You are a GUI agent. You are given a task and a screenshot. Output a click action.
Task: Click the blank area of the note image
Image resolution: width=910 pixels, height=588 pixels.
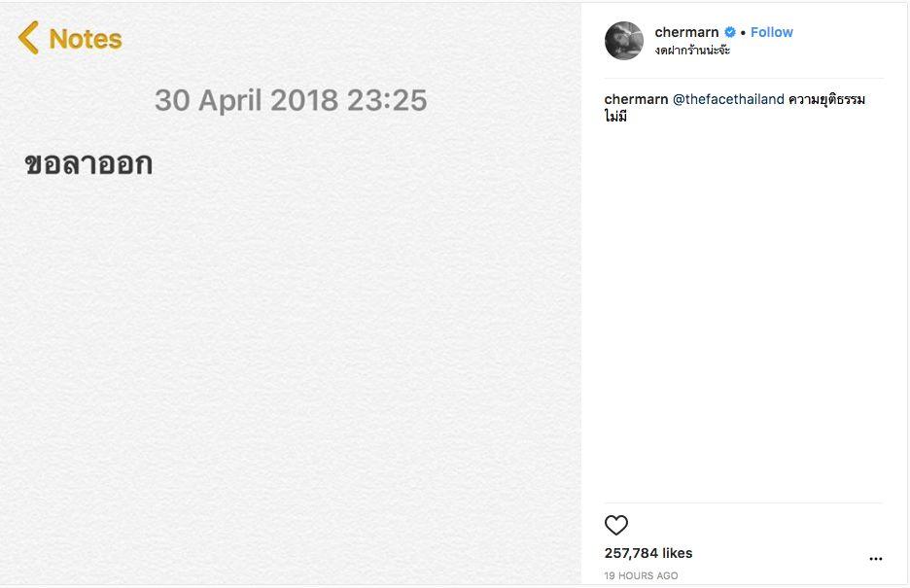coord(292,369)
